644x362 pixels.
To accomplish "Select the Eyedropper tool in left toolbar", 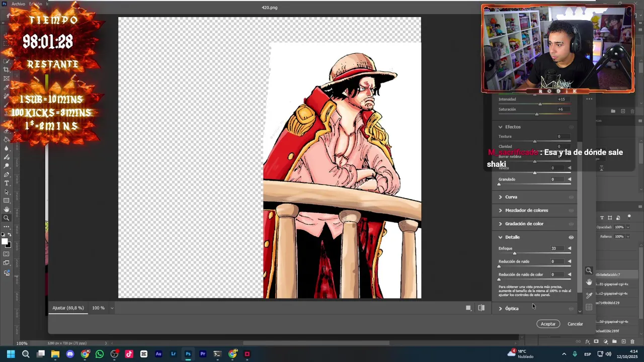I will tap(7, 87).
